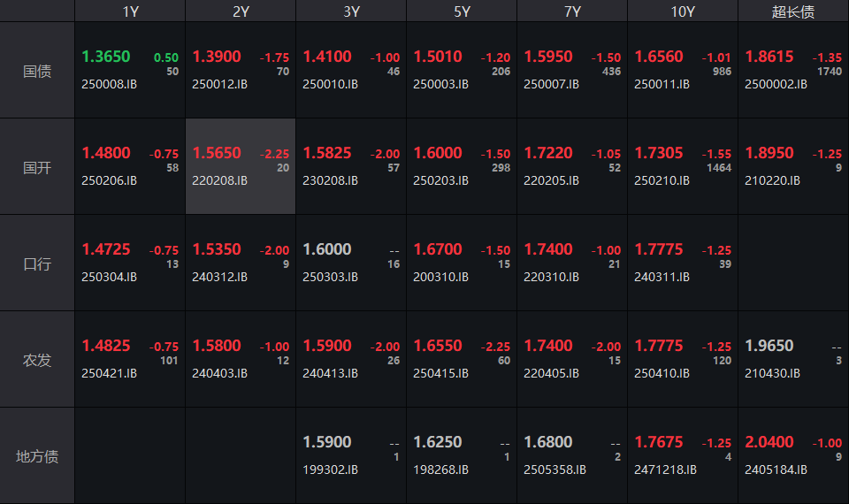849x504 pixels.
Task: Click the 地方债 row label
Action: tap(37, 456)
